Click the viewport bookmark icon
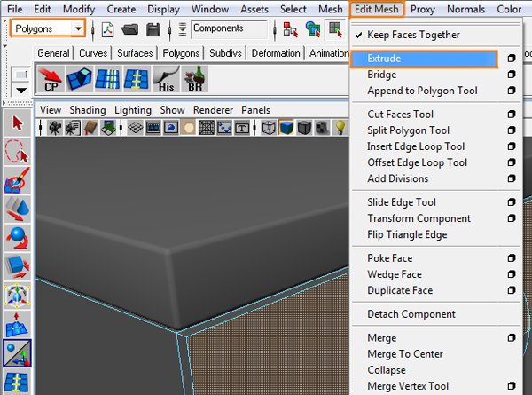 click(90, 128)
